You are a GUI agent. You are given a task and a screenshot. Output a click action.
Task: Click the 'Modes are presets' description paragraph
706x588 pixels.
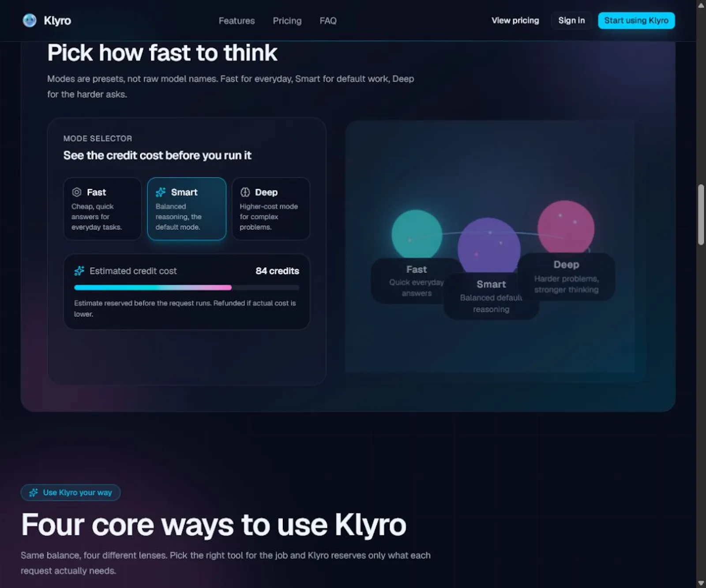[230, 86]
